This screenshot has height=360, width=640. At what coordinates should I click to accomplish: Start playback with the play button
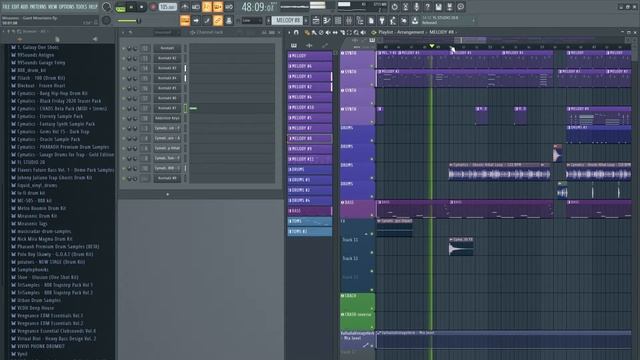[x=131, y=7]
